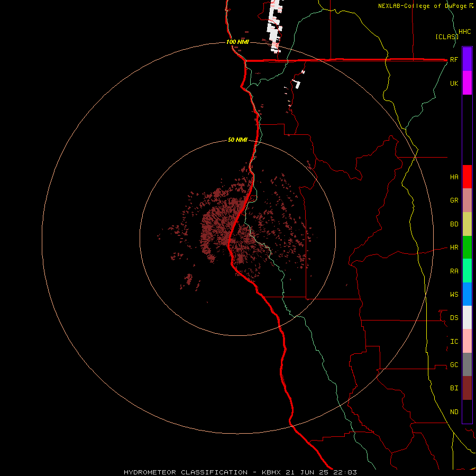Select the GR dusty pink legend swatch
Viewport: 476px width, 476px height.
pos(467,200)
